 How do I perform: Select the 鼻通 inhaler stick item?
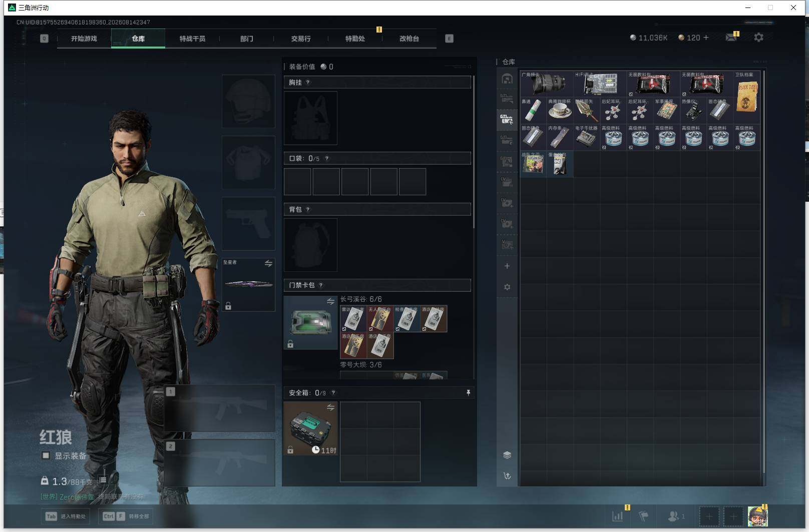click(533, 111)
